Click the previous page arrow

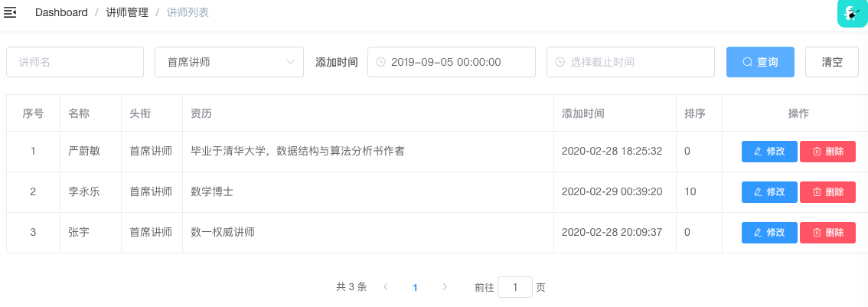tap(386, 287)
